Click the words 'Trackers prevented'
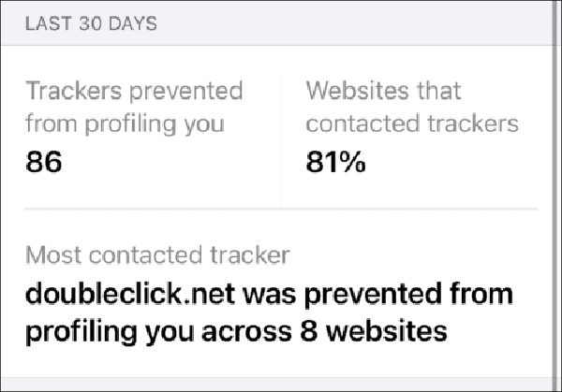This screenshot has height=392, width=562. tap(134, 92)
